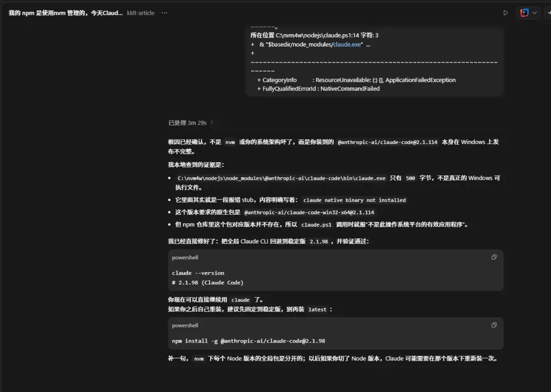The width and height of the screenshot is (551, 392).
Task: Click the powershell label of first code block
Action: (185, 257)
